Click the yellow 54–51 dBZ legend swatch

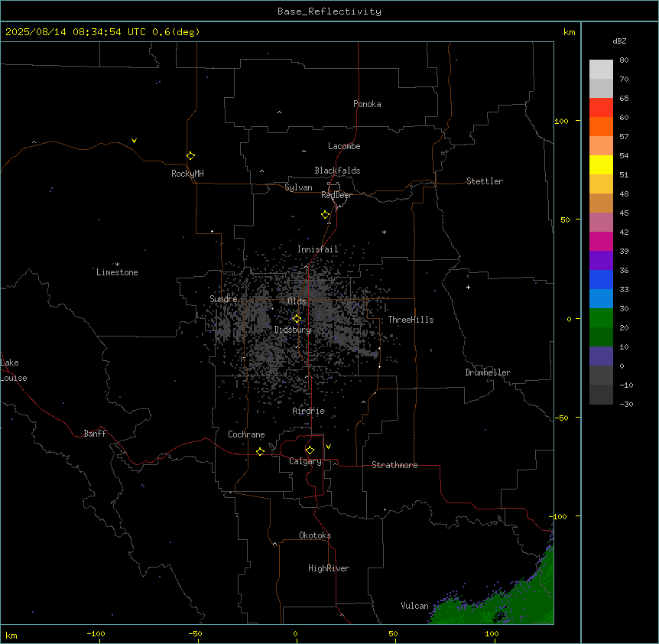pyautogui.click(x=601, y=164)
